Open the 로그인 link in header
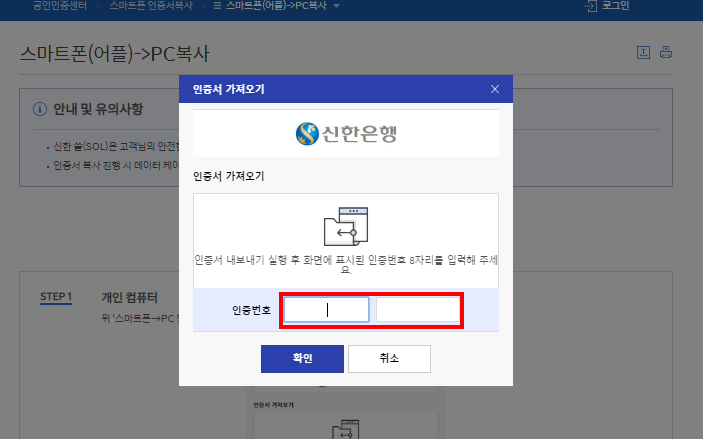703x439 pixels. coord(615,6)
